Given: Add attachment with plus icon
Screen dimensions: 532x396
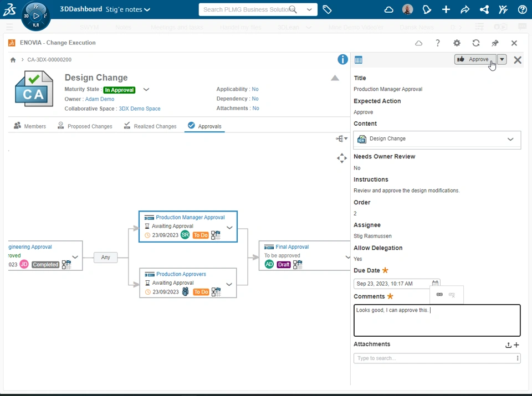Looking at the screenshot, I should (516, 345).
